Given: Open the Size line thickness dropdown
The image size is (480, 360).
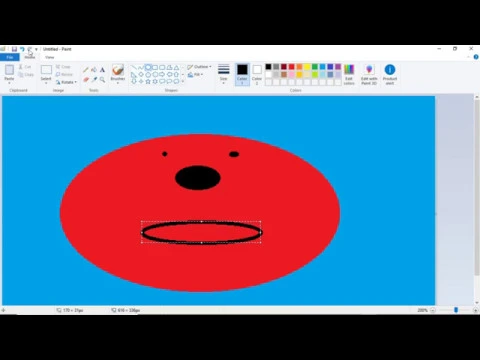Looking at the screenshot, I should tap(224, 74).
